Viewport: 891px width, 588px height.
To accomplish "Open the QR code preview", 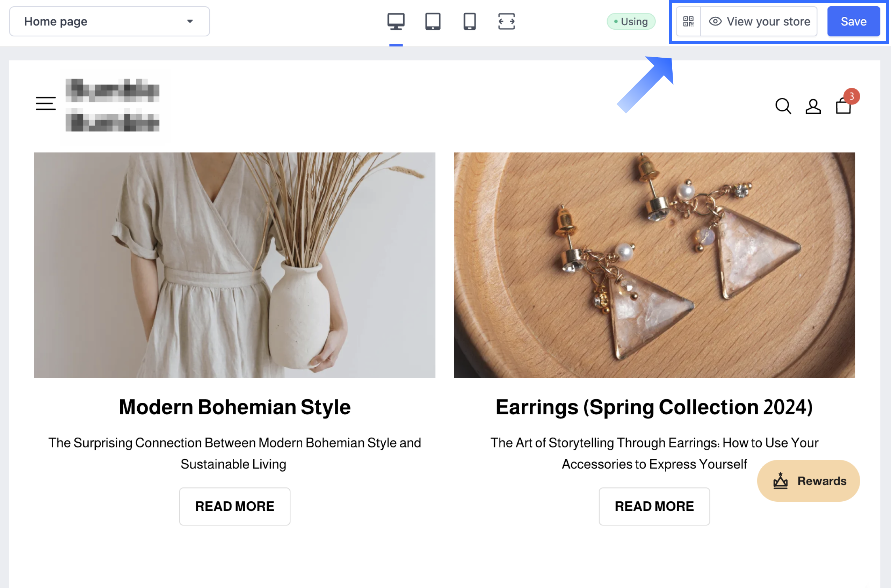I will click(688, 21).
